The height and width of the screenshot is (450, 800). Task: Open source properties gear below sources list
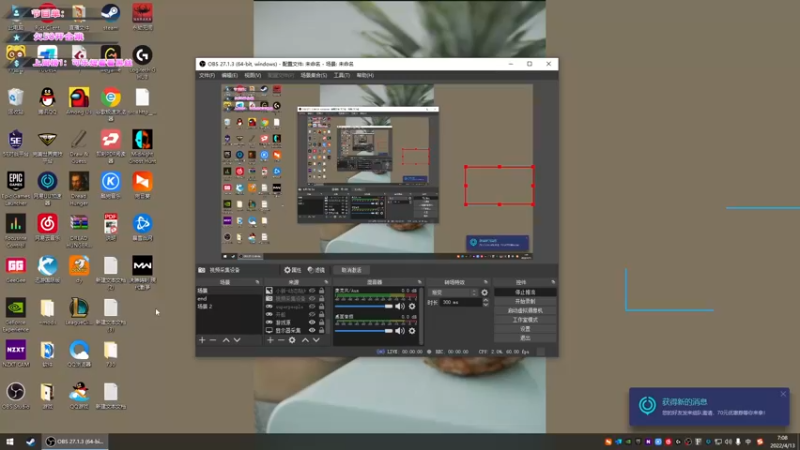click(x=292, y=340)
